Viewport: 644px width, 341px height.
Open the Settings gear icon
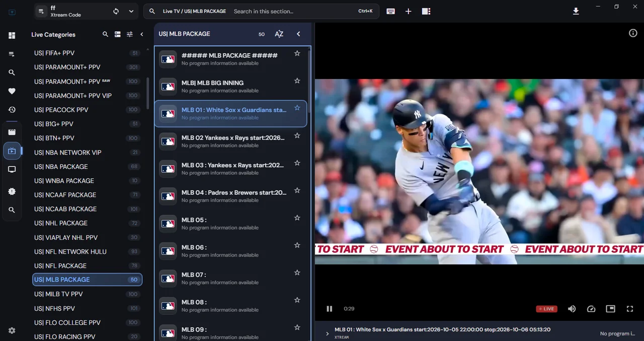click(12, 330)
